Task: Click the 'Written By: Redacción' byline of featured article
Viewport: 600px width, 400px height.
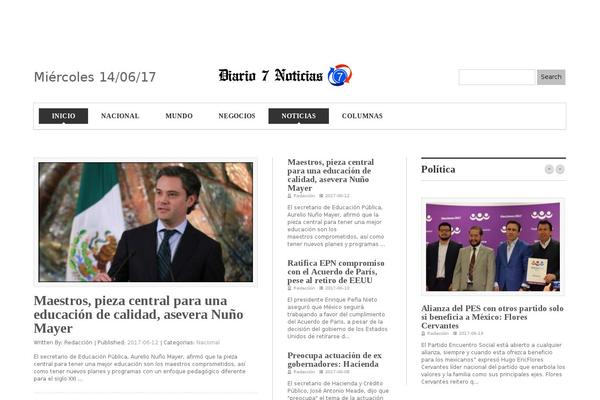Action: [63, 342]
